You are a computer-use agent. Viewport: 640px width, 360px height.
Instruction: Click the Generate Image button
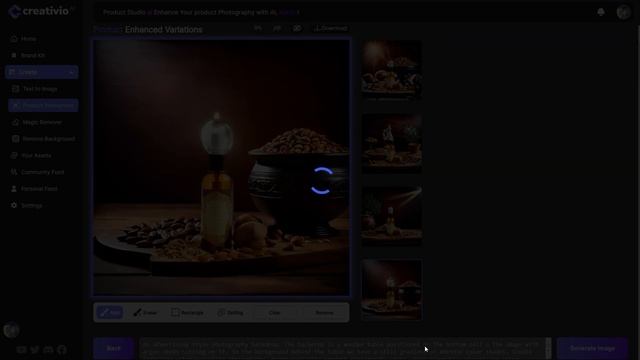(592, 348)
